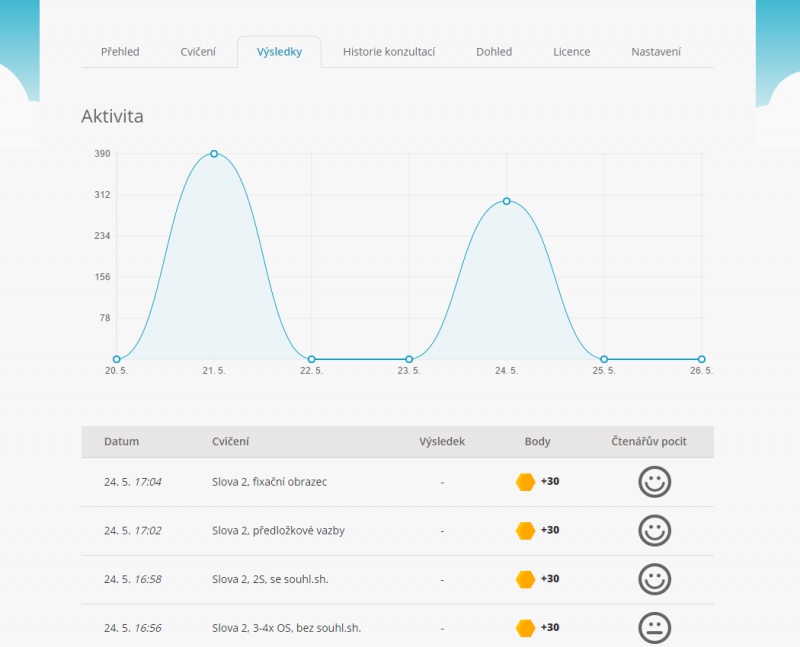Click the orange hexagon for předložkové vazby
This screenshot has width=800, height=647.
[x=525, y=530]
